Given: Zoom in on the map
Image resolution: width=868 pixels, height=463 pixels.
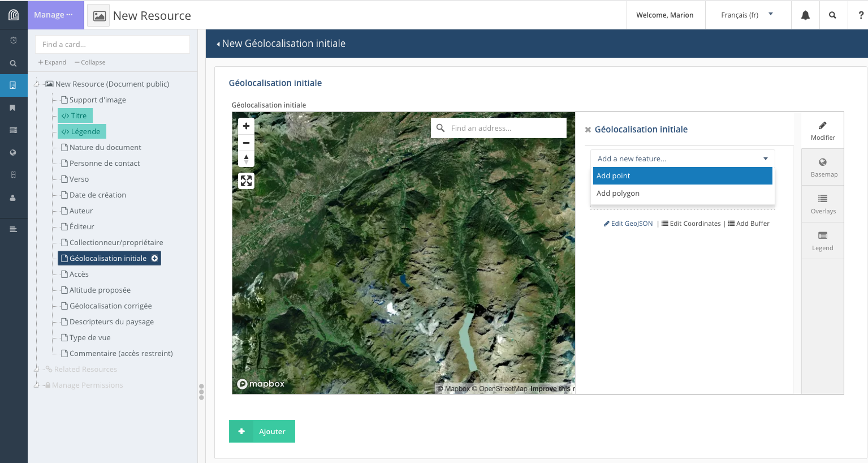Looking at the screenshot, I should point(246,126).
